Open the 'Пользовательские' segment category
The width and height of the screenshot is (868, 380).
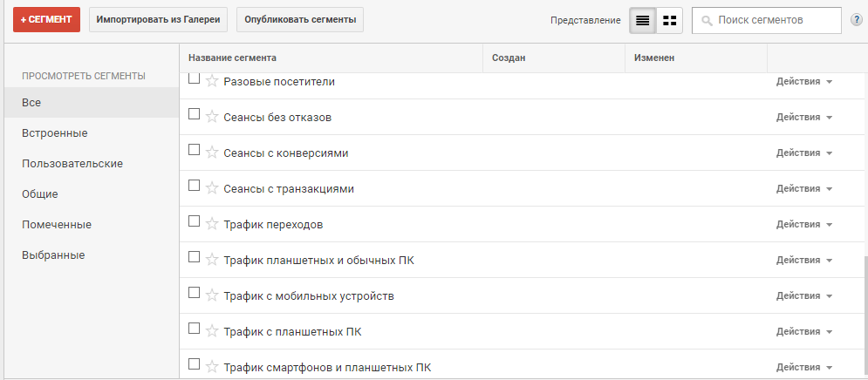pyautogui.click(x=72, y=163)
